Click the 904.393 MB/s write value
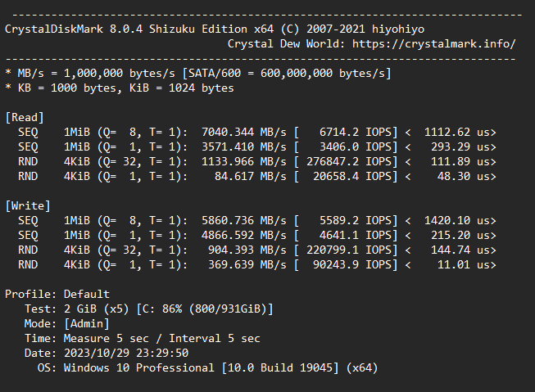Screen dimensions: 535x392 pos(247,250)
